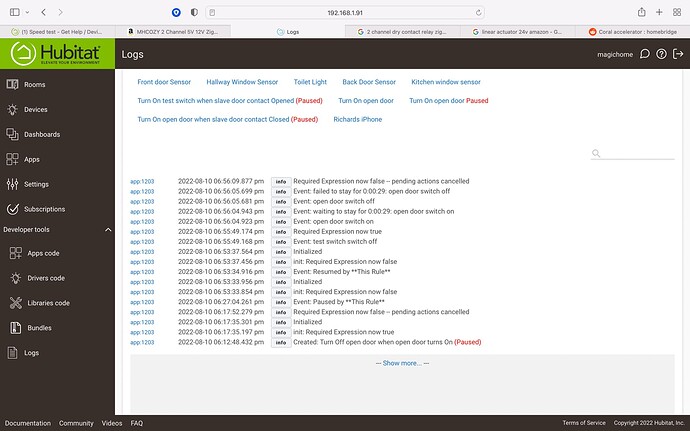
Task: Switch to the MHCOZY 2 Channel tab
Action: (172, 32)
